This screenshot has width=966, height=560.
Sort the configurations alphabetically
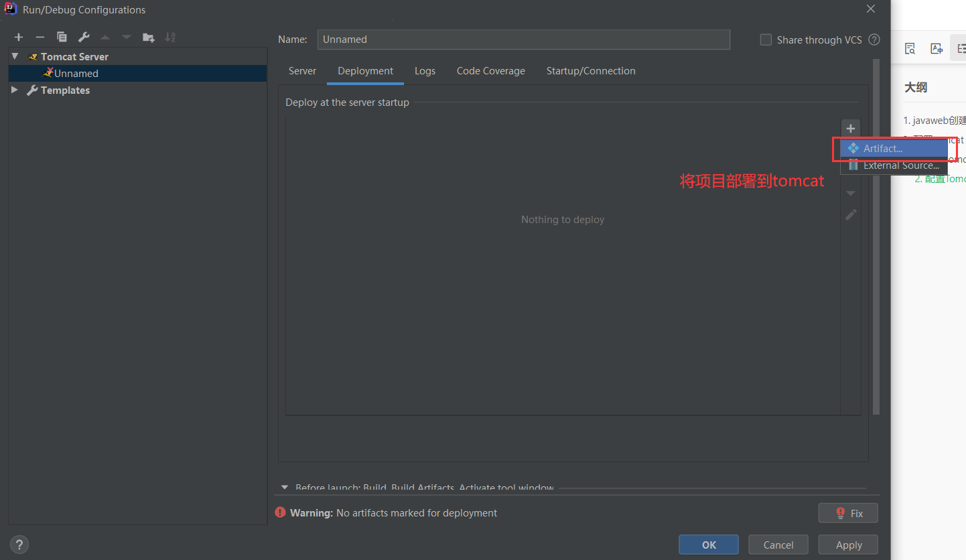click(170, 38)
